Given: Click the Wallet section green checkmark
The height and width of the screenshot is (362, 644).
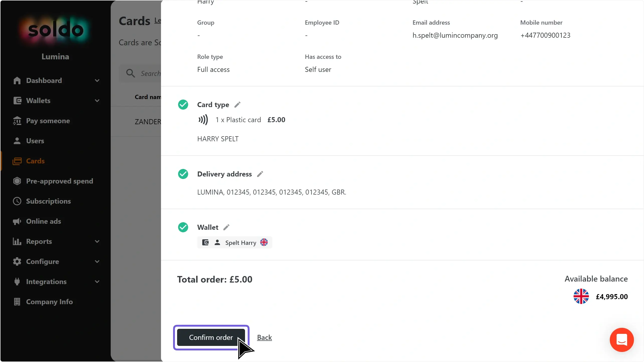Looking at the screenshot, I should point(183,227).
